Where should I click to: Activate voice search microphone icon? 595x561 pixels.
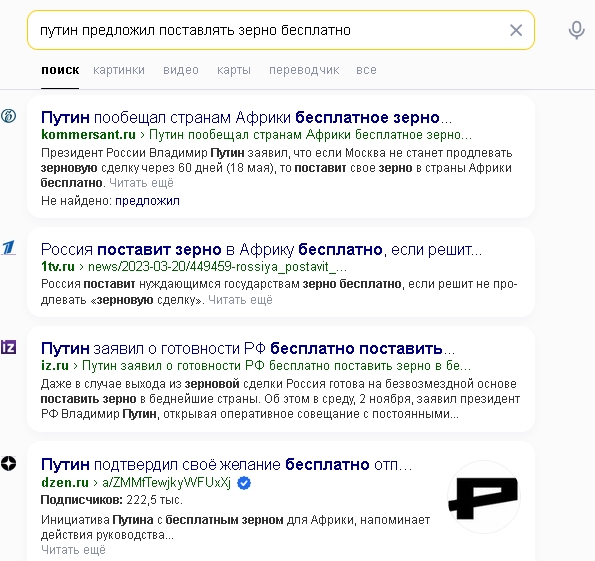576,30
